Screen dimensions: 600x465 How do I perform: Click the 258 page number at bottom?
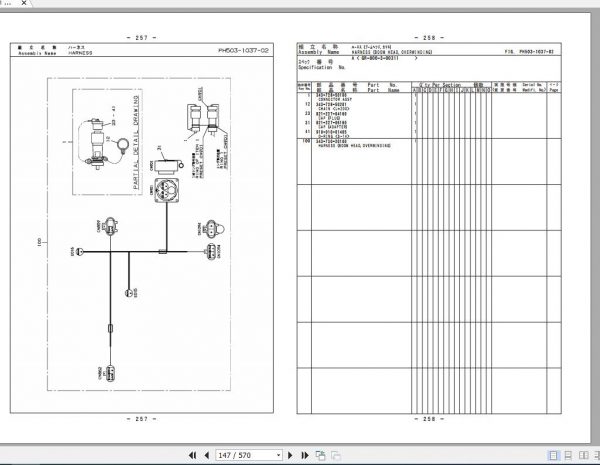click(429, 419)
